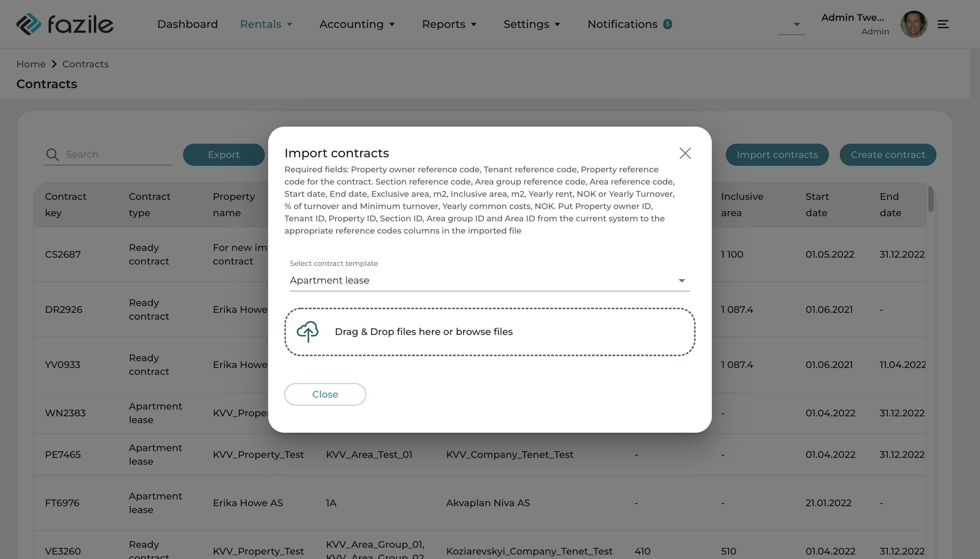Navigate to Home via breadcrumb

(x=31, y=64)
